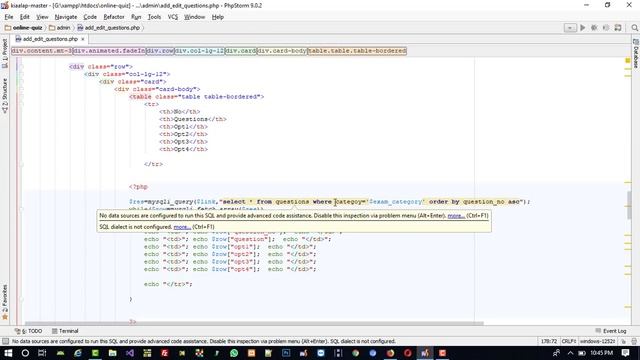Click the lock read-only toggle in status bar
The width and height of the screenshot is (640, 360).
pyautogui.click(x=624, y=341)
